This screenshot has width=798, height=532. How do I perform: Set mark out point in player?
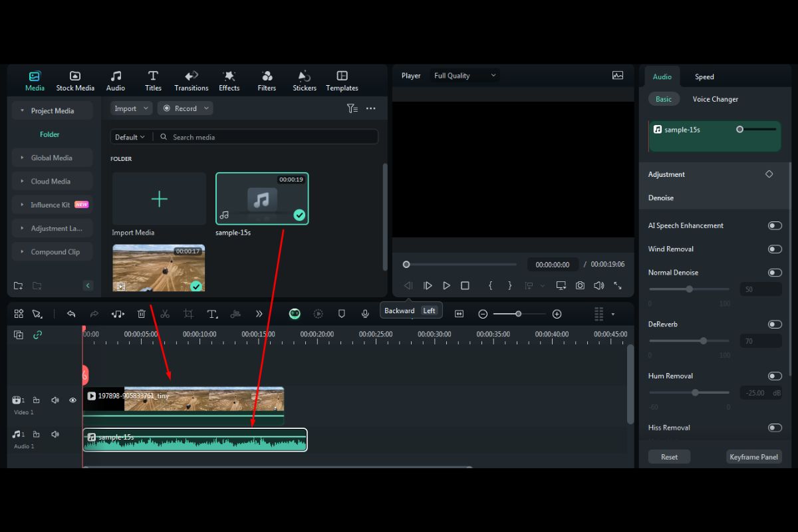coord(509,285)
